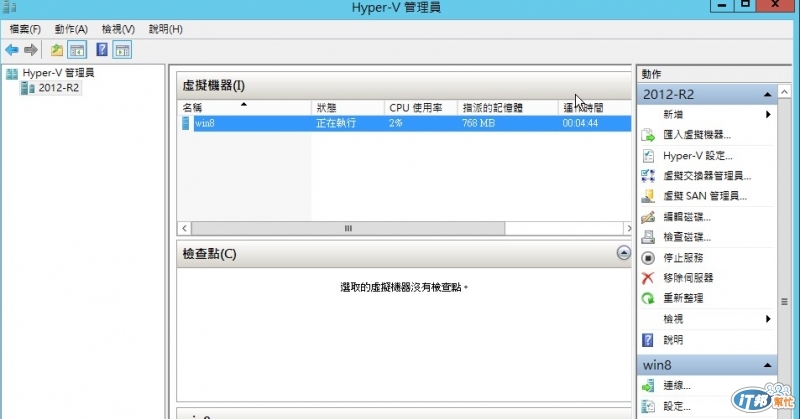
Task: Click the 虛擬 SAN 管理員 icon
Action: [x=648, y=196]
